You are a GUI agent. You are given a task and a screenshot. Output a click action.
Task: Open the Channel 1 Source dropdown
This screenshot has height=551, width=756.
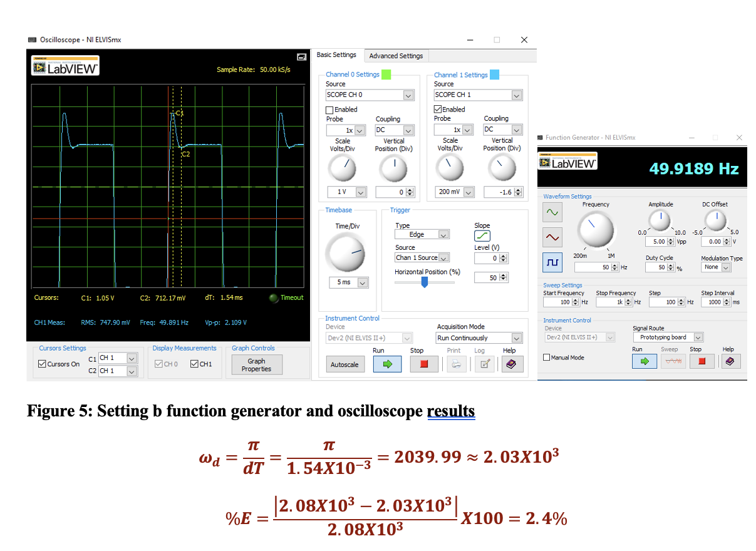tap(478, 95)
